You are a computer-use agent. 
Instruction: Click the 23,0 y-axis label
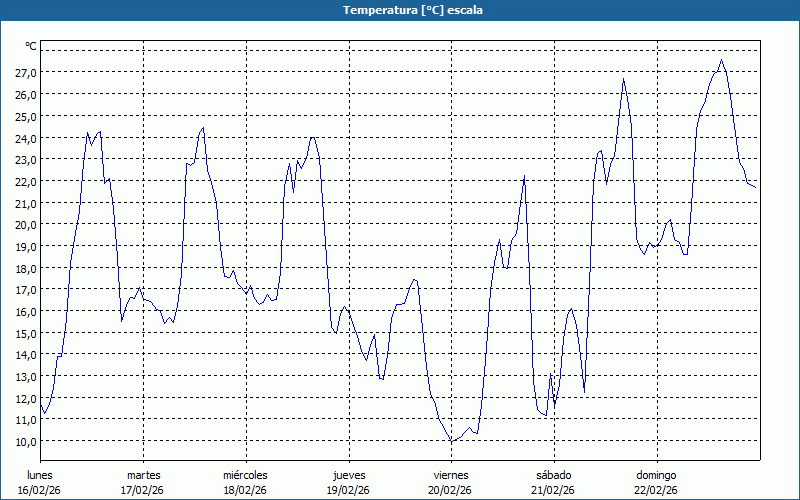(x=26, y=160)
